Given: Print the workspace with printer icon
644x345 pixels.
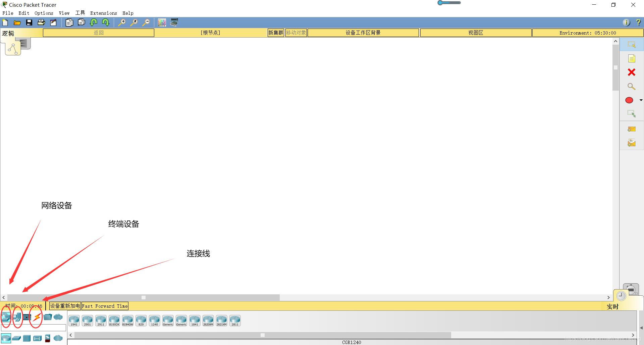Looking at the screenshot, I should click(41, 22).
